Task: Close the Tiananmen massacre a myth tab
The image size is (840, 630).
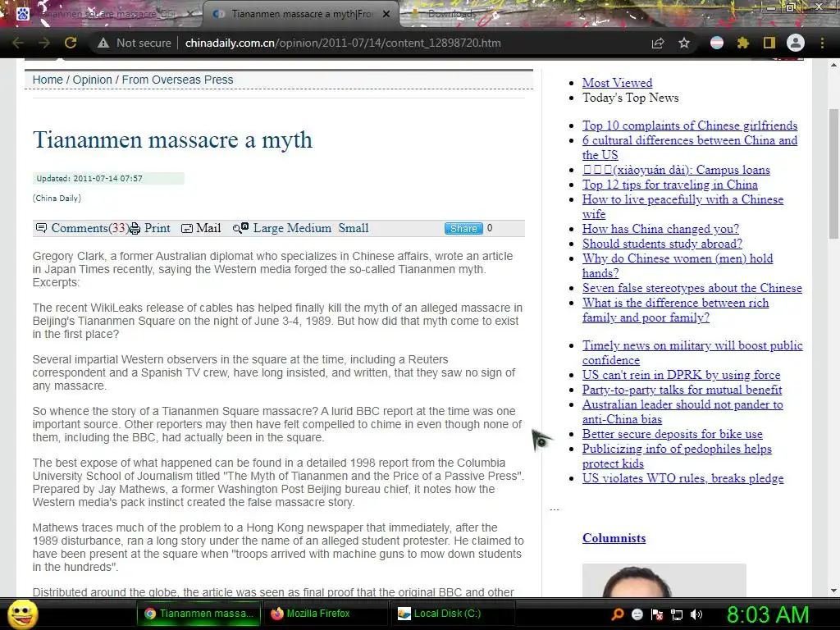Action: (x=386, y=14)
